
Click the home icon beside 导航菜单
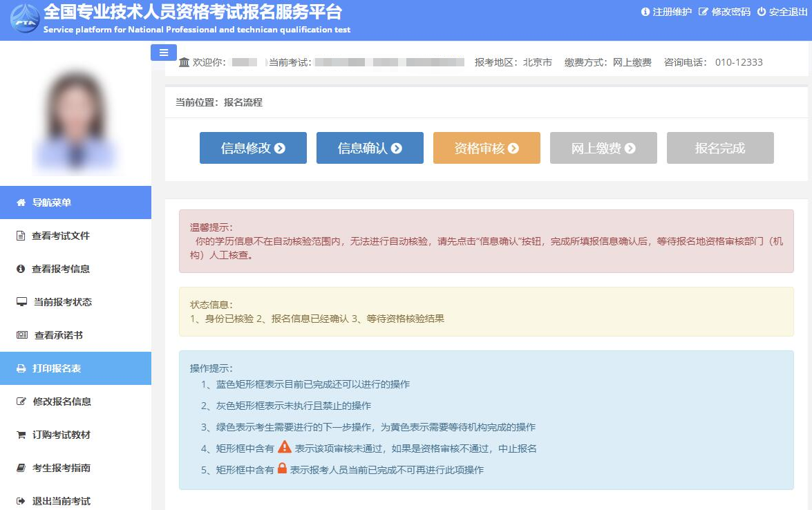21,202
